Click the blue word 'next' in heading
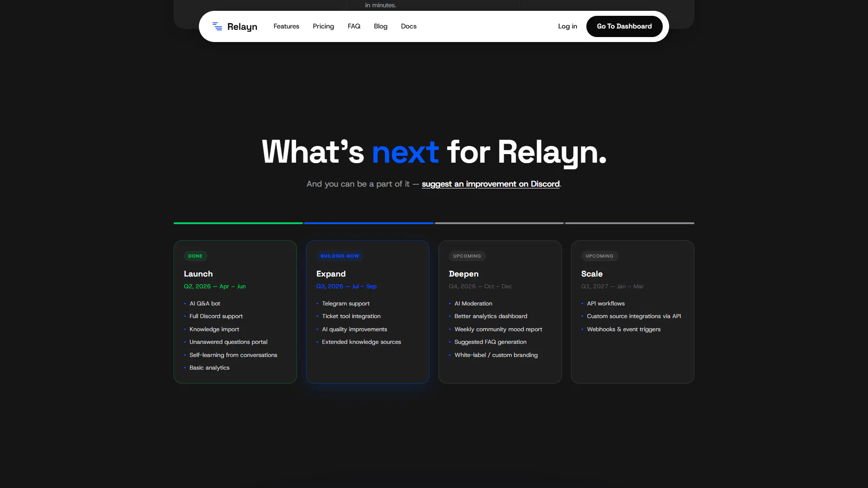This screenshot has width=868, height=488. tap(406, 152)
